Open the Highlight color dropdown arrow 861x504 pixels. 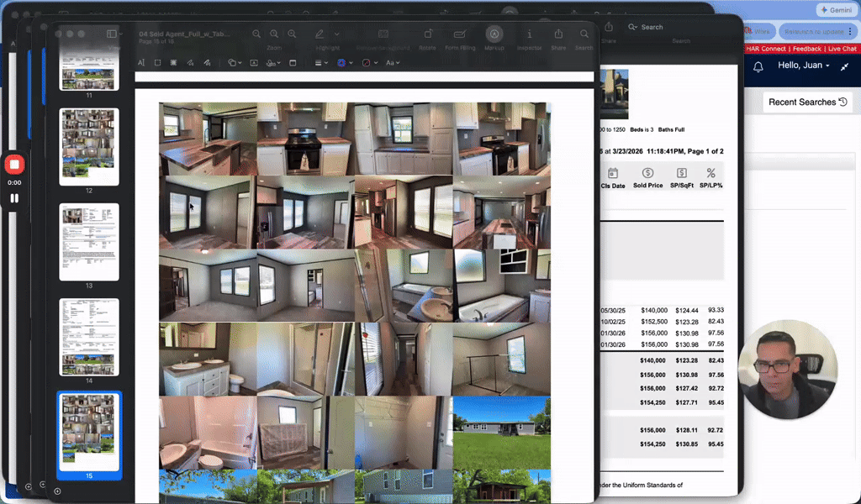(337, 34)
